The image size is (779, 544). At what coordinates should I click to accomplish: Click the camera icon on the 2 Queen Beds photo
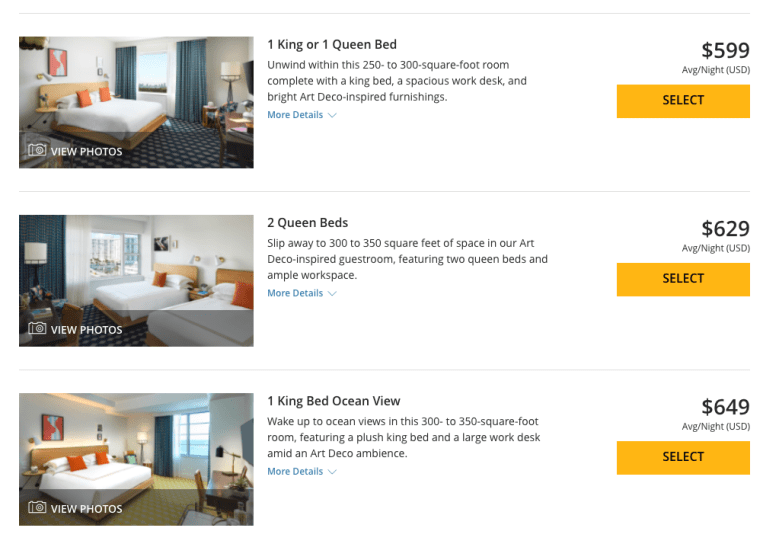click(x=37, y=329)
